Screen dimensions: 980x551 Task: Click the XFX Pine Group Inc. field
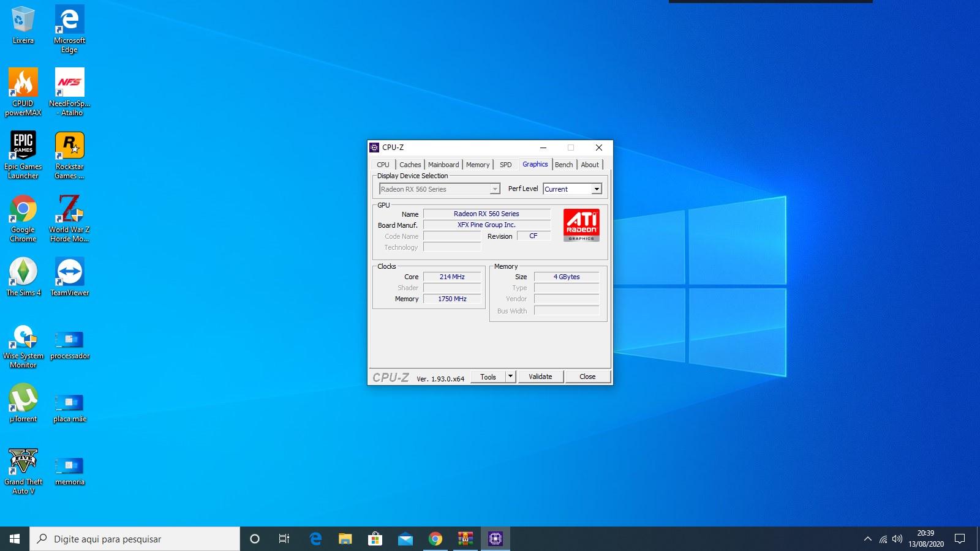point(486,225)
